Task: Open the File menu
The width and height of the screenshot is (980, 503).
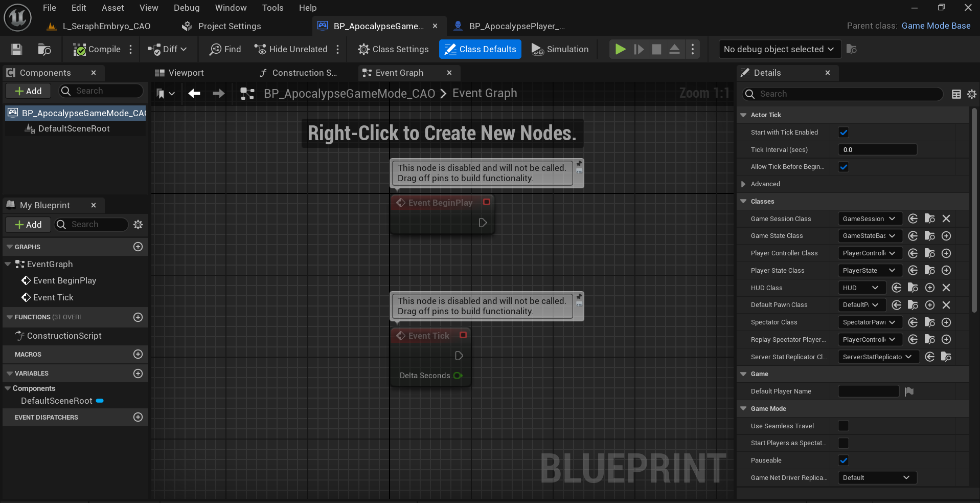Action: coord(50,8)
